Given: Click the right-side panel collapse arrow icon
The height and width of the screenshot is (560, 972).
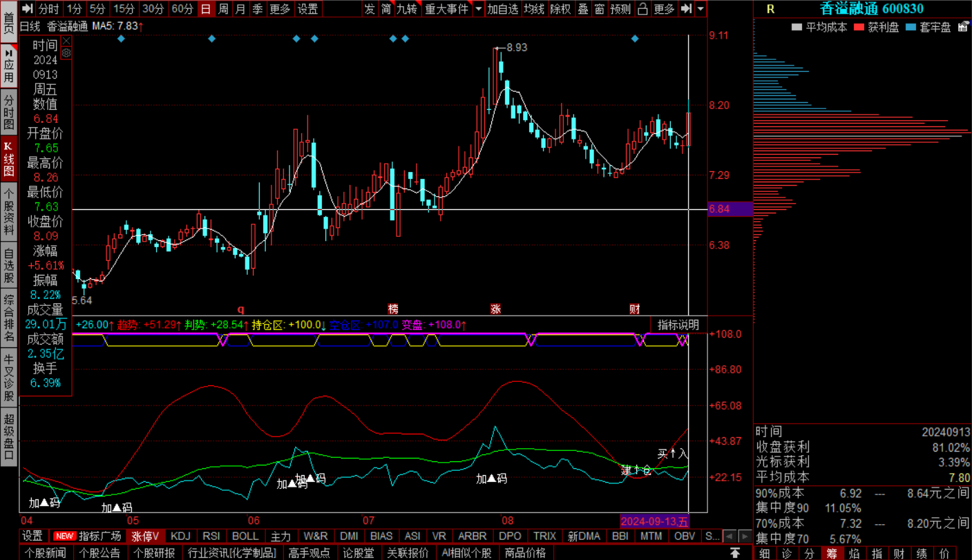Looking at the screenshot, I should point(686,9).
